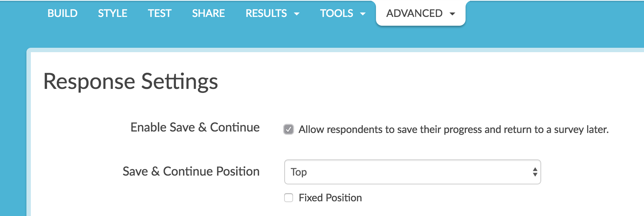
Task: Open the Save & Continue Position dropdown
Action: coord(412,172)
